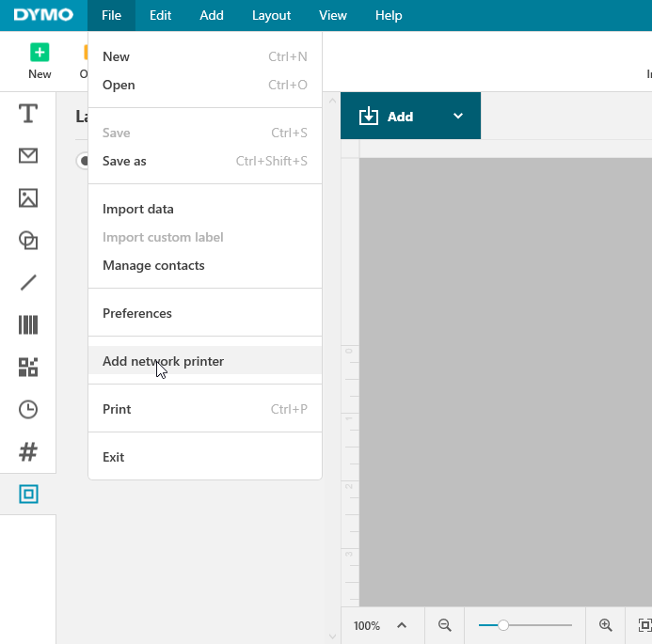The width and height of the screenshot is (652, 644).
Task: Click the zoom in magnifier
Action: (x=606, y=625)
